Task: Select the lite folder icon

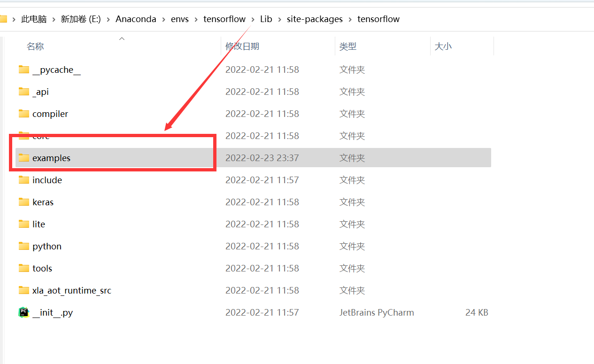Action: pos(24,224)
